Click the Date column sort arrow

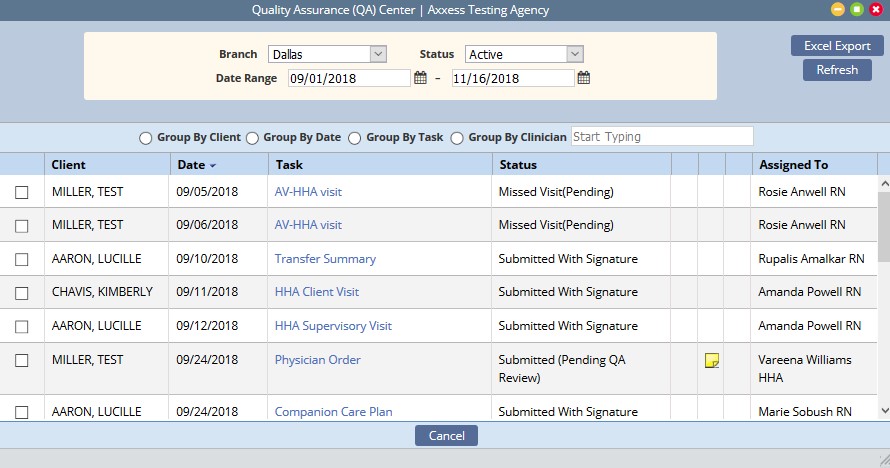pos(213,165)
